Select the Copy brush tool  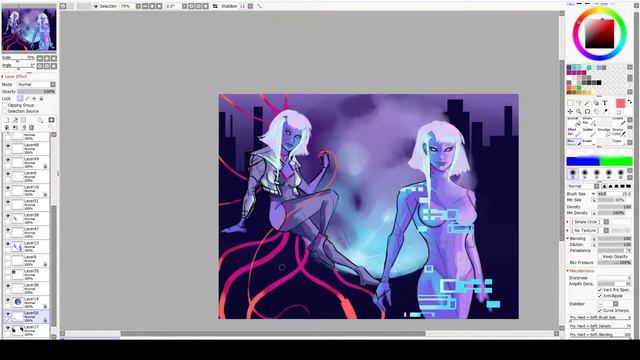point(618,142)
